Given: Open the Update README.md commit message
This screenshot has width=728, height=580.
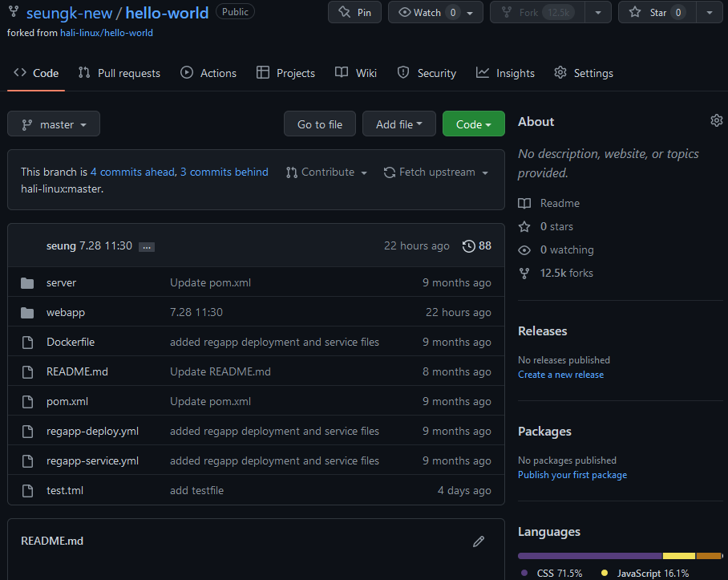Looking at the screenshot, I should click(220, 371).
